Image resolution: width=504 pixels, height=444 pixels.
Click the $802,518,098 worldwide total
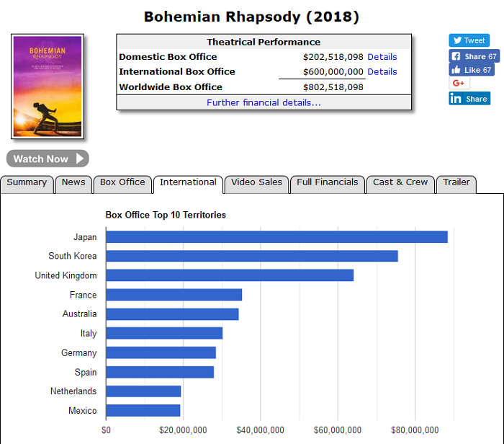(333, 87)
